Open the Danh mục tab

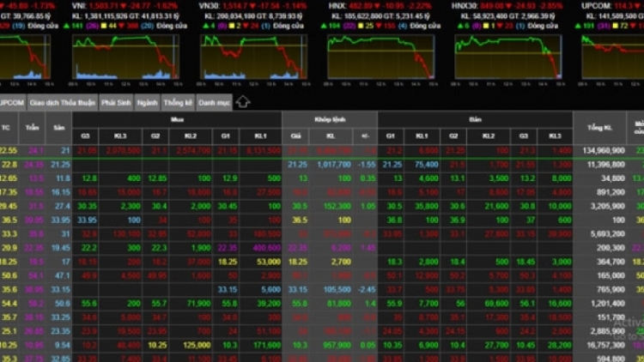(x=214, y=102)
